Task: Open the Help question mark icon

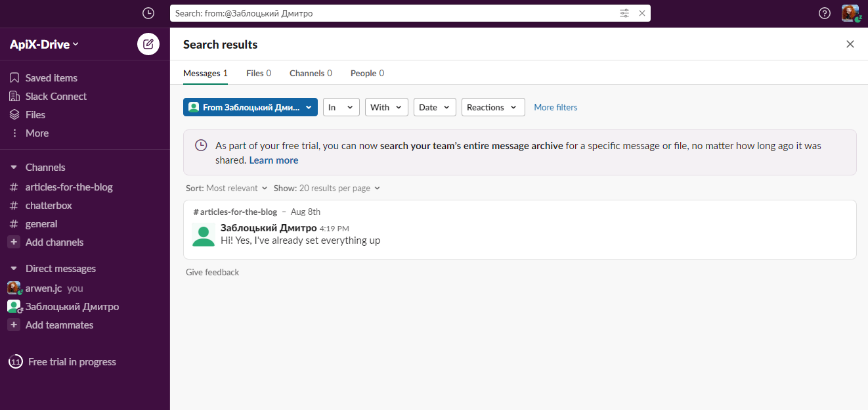Action: [x=825, y=13]
